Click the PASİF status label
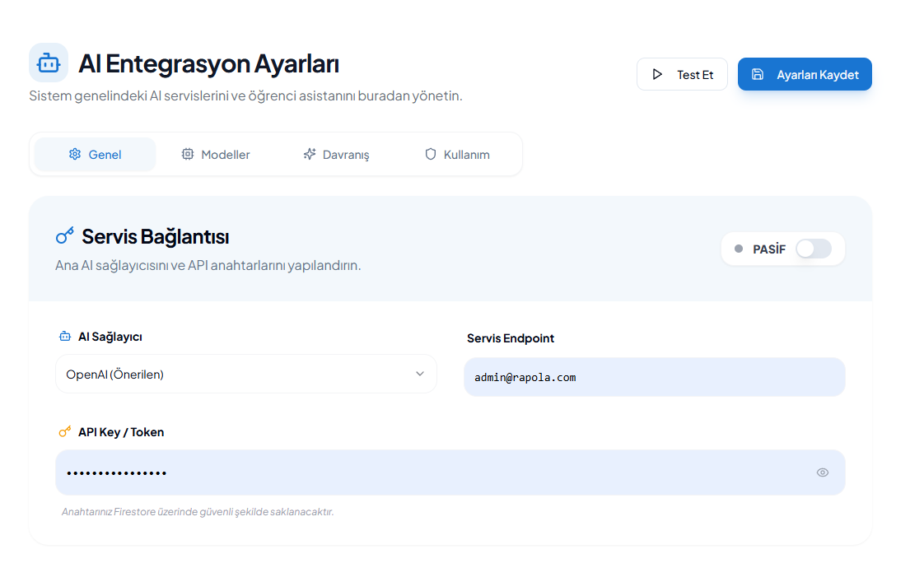The width and height of the screenshot is (924, 577). click(769, 249)
